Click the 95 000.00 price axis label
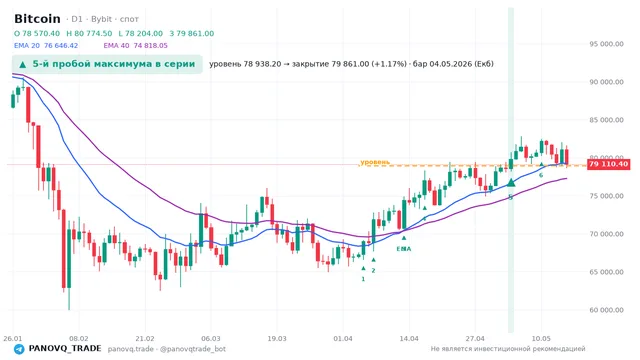This screenshot has width=640, height=360. click(607, 44)
